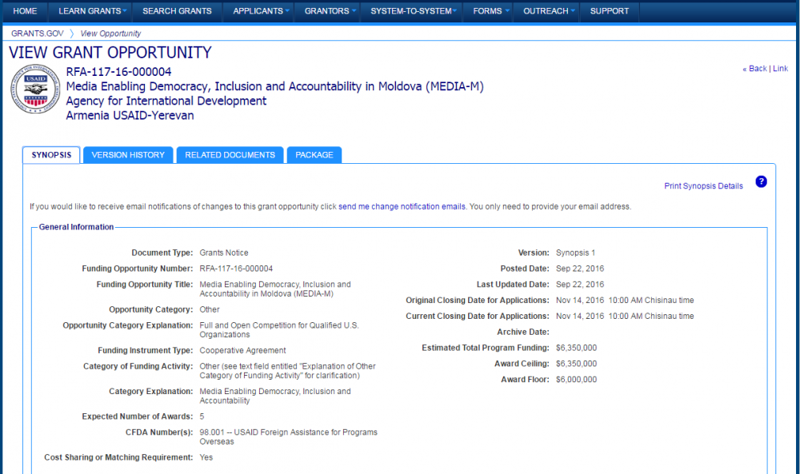The image size is (800, 474).
Task: Go to SEARCH GRANTS in navigation bar
Action: click(177, 11)
